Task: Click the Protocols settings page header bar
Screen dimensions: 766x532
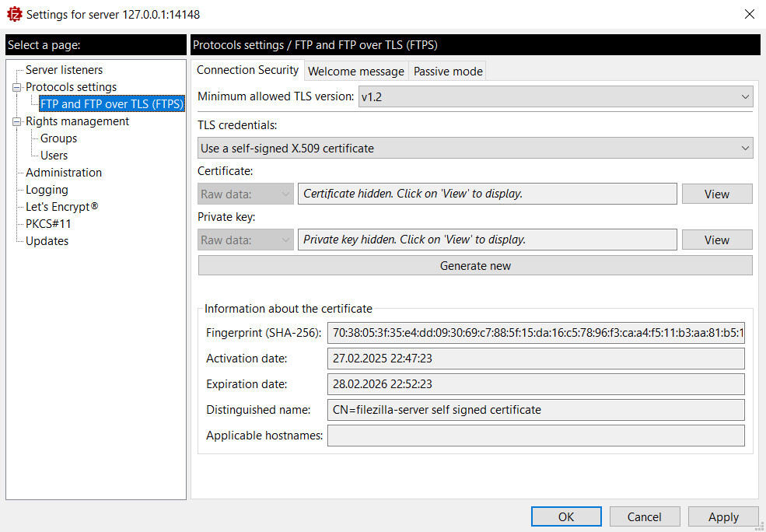Action: tap(475, 45)
